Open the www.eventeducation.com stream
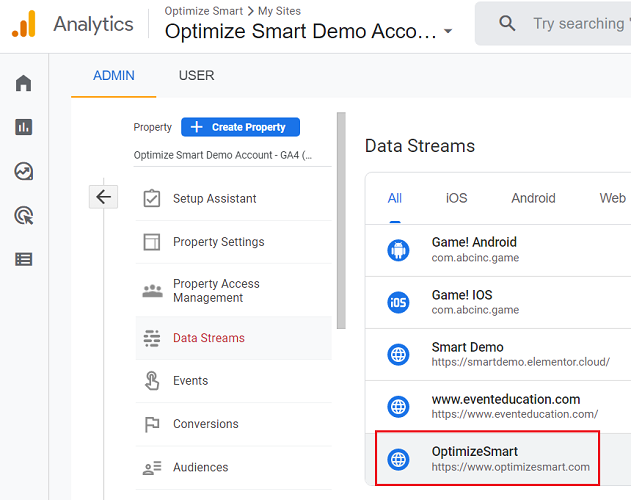Screen dimensions: 631x500 point(498,407)
